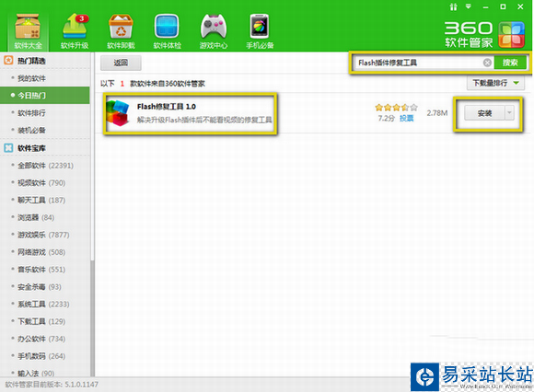
Task: Click the 360 软件管家 logo
Action: (x=484, y=35)
